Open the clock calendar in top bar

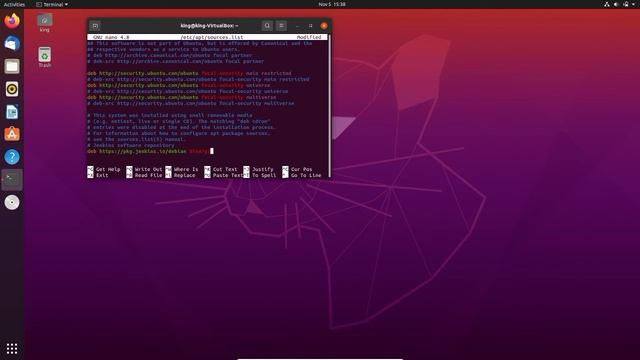332,4
